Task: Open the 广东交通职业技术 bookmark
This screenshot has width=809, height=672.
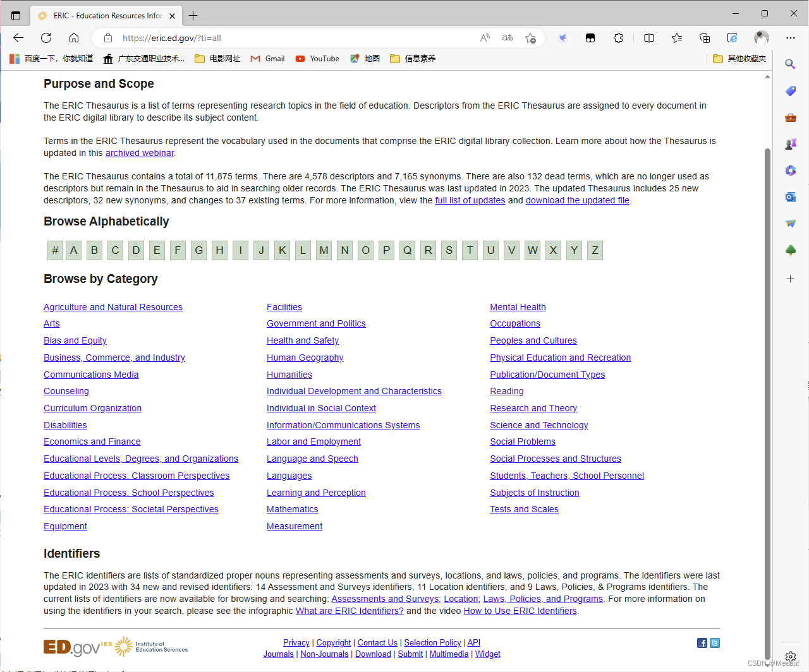Action: click(144, 59)
